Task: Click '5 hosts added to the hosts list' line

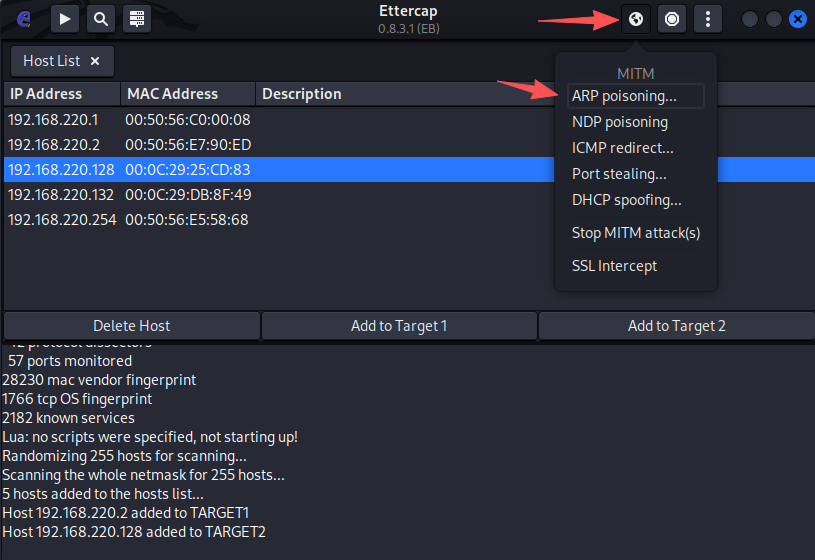Action: 103,494
